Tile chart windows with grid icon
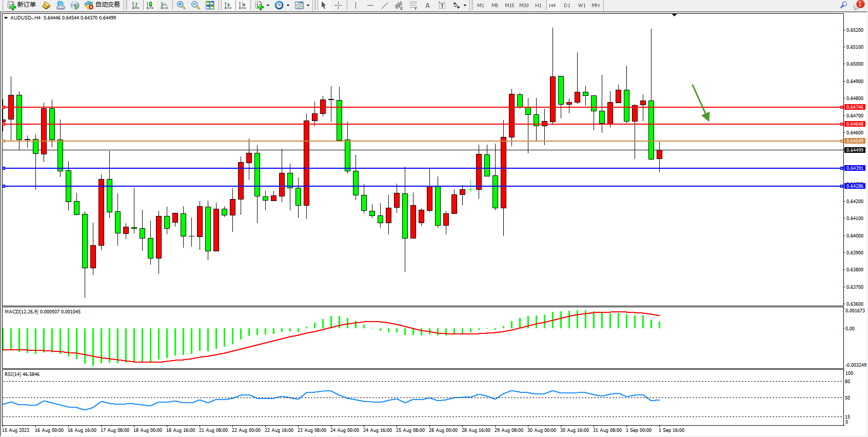This screenshot has height=437, width=868. [x=210, y=5]
